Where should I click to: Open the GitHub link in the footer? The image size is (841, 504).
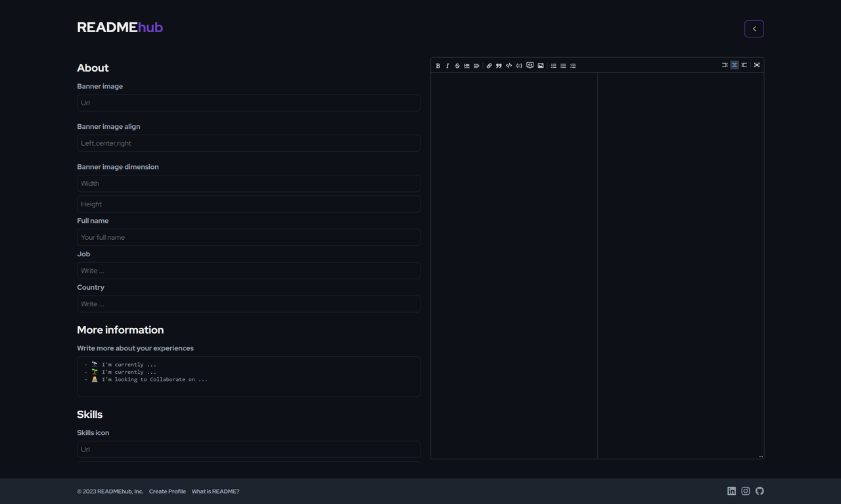pyautogui.click(x=760, y=491)
